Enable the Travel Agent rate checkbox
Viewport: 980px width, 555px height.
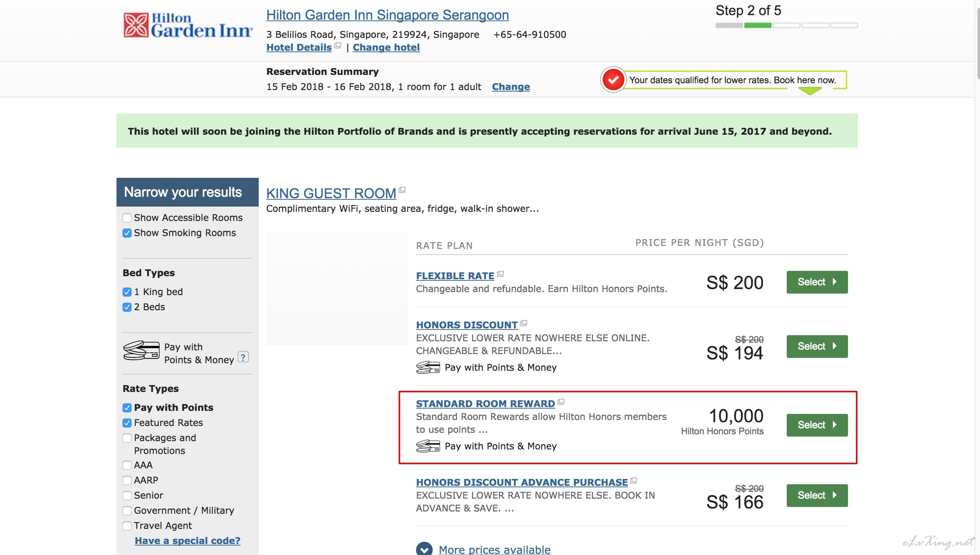pyautogui.click(x=127, y=526)
